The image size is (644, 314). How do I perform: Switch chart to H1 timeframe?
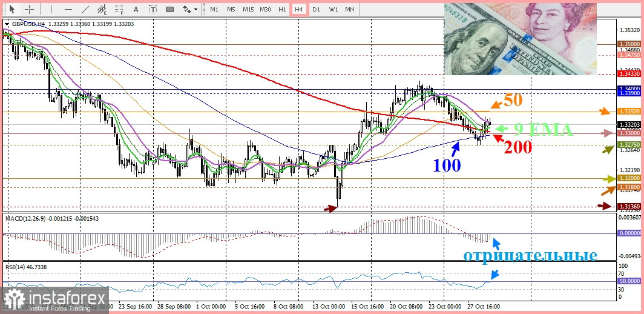pos(282,9)
